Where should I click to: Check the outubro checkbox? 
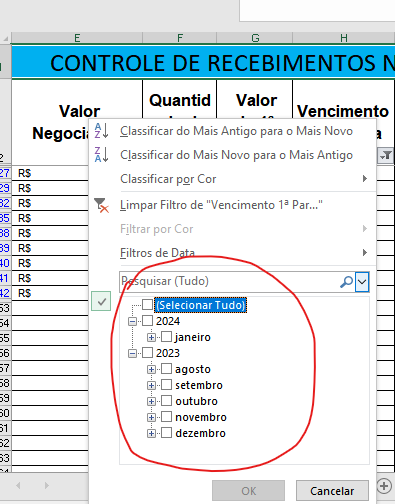tap(166, 401)
